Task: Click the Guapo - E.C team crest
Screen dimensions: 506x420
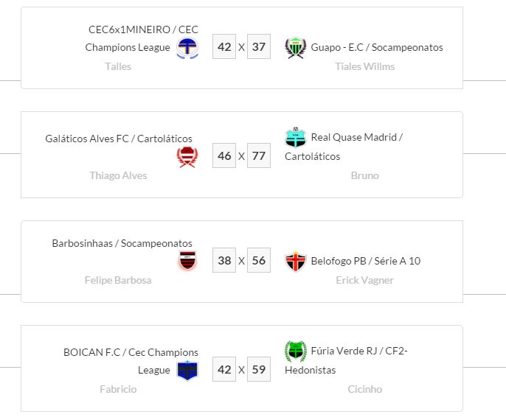Action: click(295, 48)
